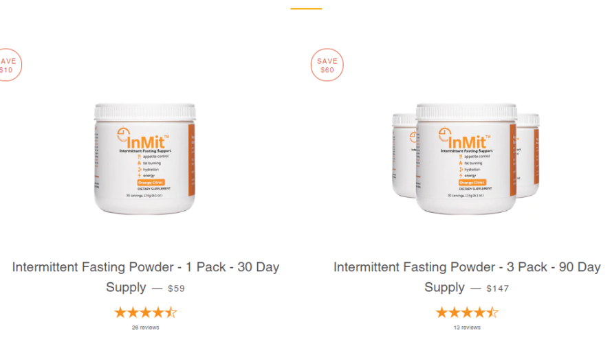Click the right background jar in 3 Pack image
The height and width of the screenshot is (364, 612).
(529, 156)
